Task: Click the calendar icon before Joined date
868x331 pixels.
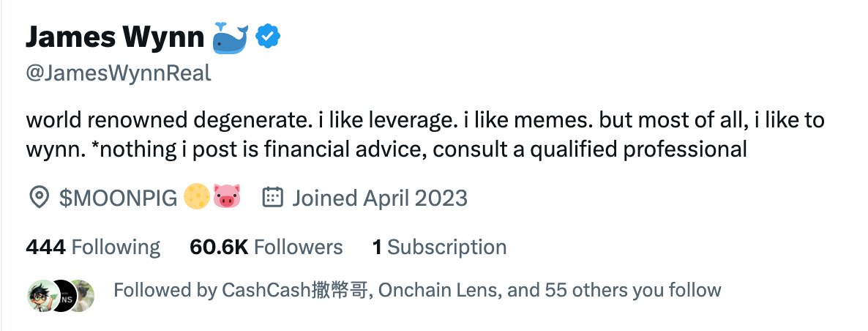Action: point(272,198)
